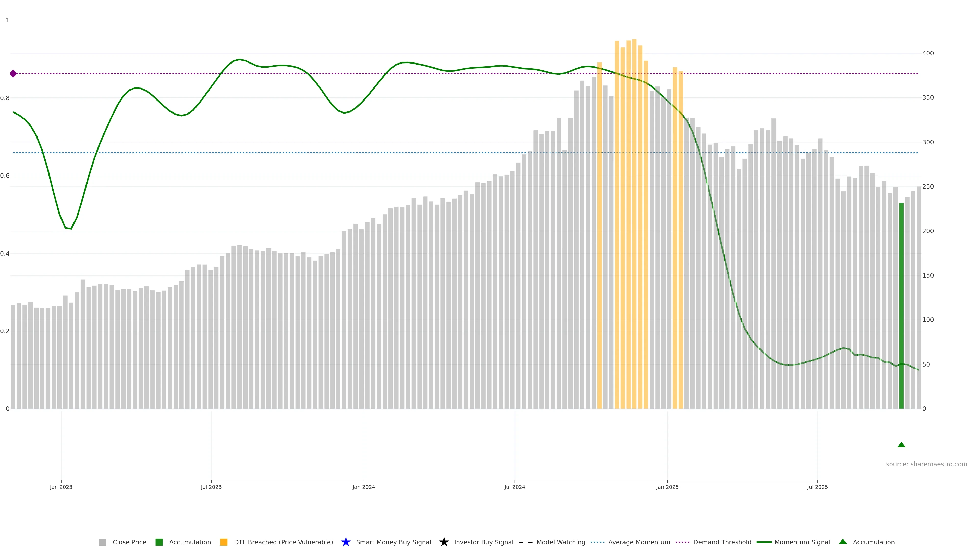Click the Jan 2025 axis label
The width and height of the screenshot is (980, 551).
tap(667, 487)
